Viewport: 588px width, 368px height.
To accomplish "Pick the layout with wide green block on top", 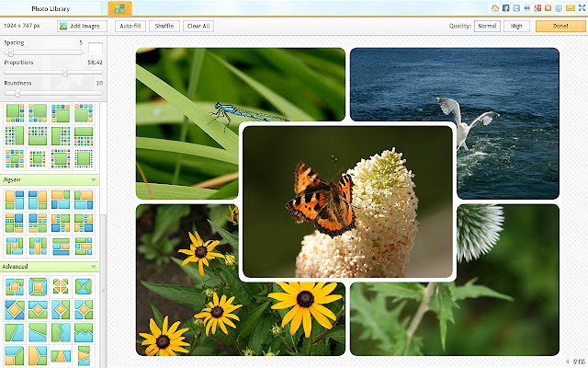I will [84, 135].
